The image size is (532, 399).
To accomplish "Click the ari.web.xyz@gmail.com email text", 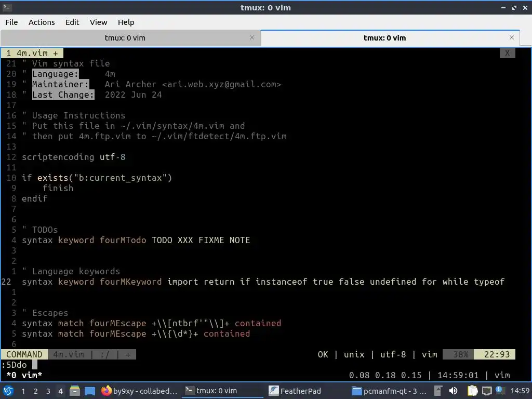I will [221, 84].
